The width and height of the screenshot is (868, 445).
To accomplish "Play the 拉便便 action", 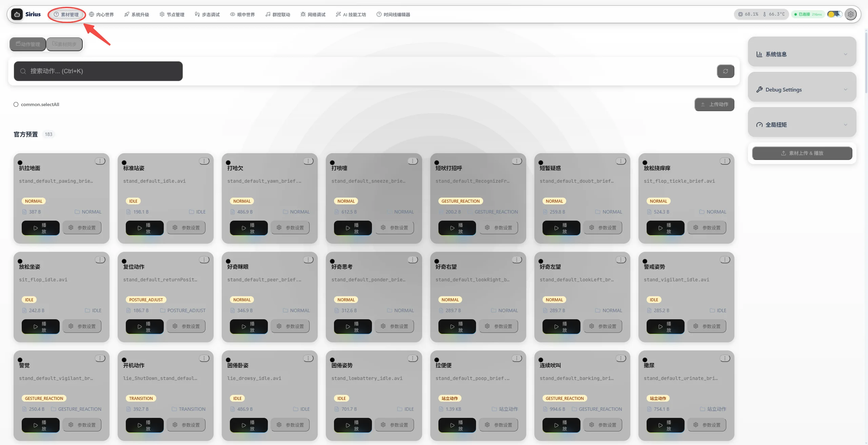I will coord(457,425).
